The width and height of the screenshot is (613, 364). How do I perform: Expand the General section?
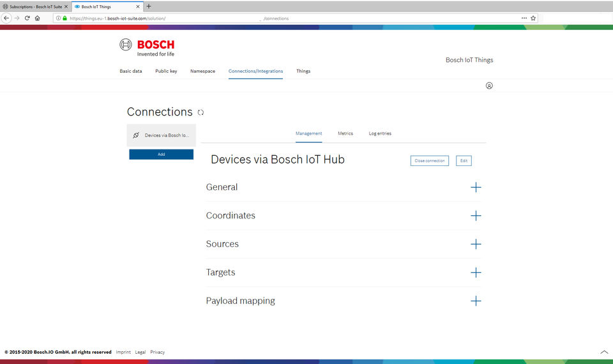click(x=476, y=187)
